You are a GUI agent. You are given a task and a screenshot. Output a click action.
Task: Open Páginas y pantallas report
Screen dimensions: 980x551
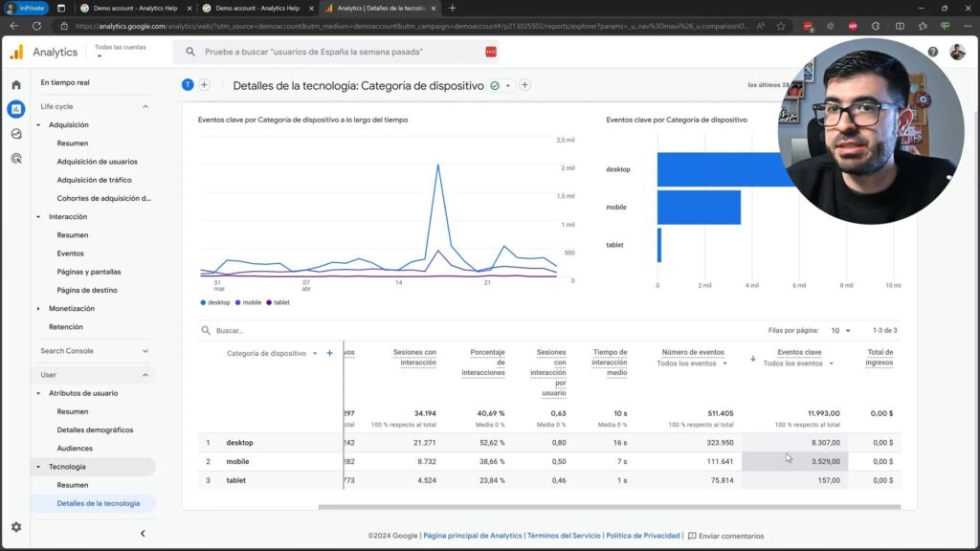coord(89,272)
